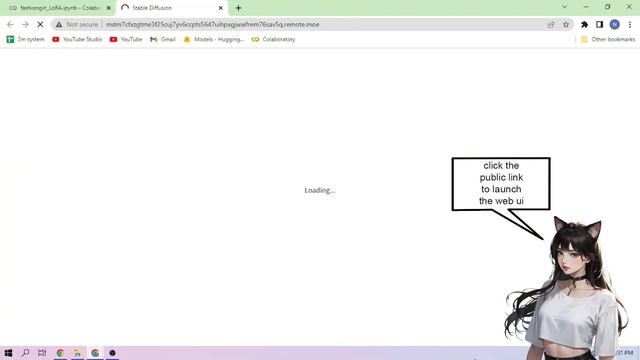The image size is (640, 360).
Task: Open the YouTube Studio bookmark
Action: (x=77, y=39)
